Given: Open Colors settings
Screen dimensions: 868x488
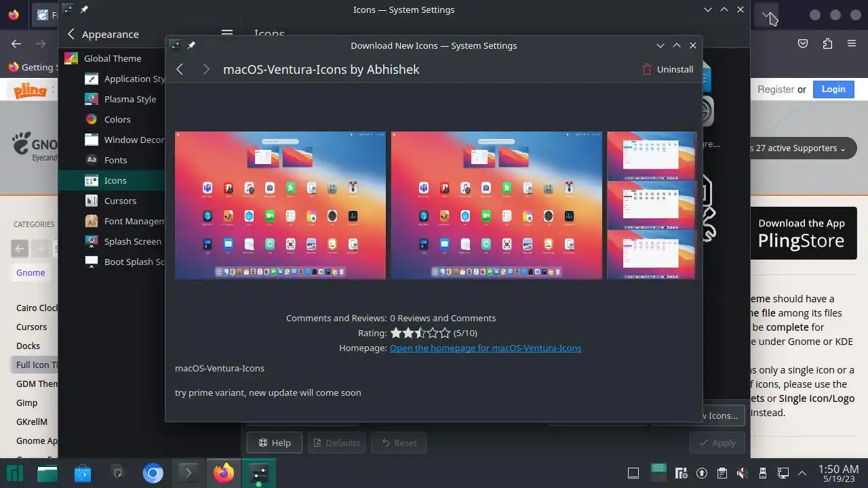Looking at the screenshot, I should [113, 119].
